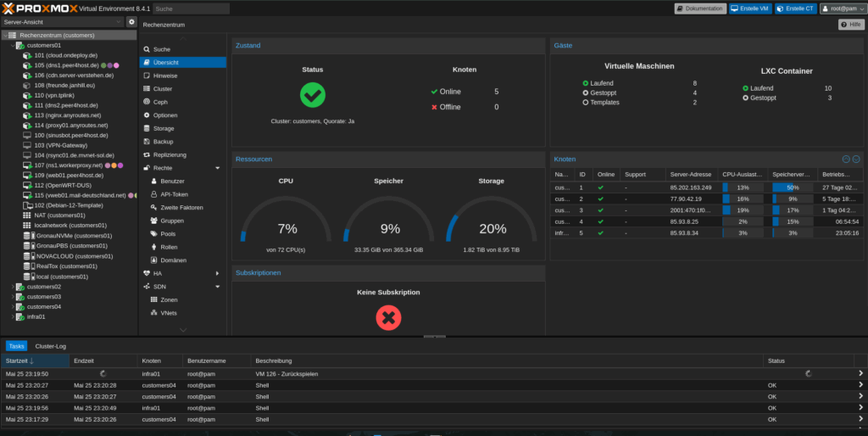Click the API-Token key icon
Screen dimensions: 868x436
[x=153, y=194]
